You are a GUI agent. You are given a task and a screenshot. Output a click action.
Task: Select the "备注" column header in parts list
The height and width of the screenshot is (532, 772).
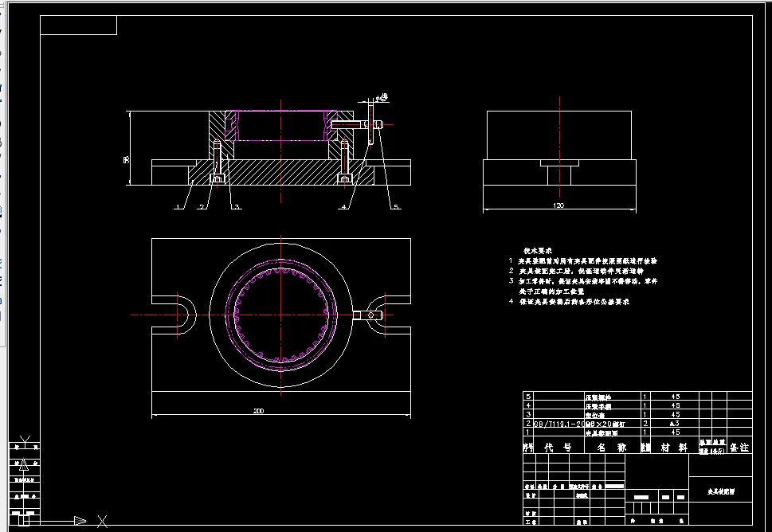tap(739, 447)
